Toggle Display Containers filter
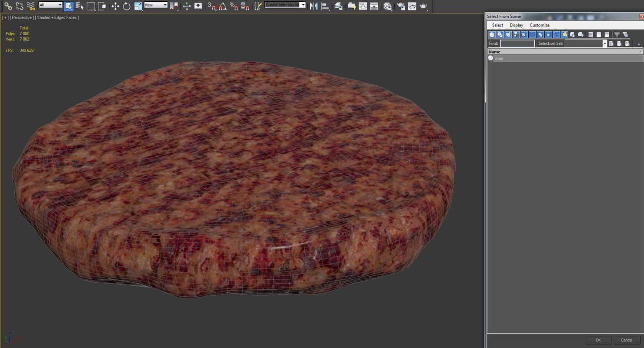 click(x=564, y=35)
